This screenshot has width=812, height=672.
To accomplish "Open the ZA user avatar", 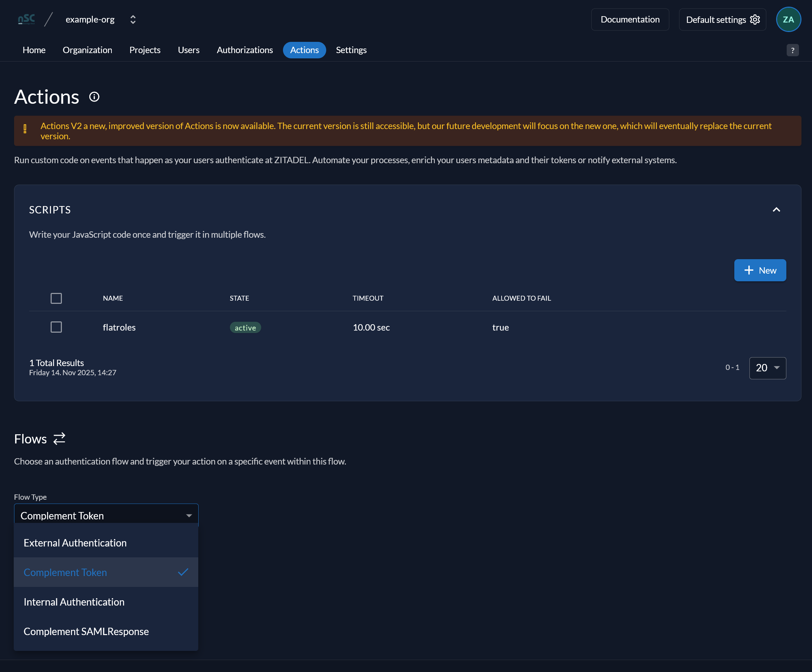I will tap(788, 19).
